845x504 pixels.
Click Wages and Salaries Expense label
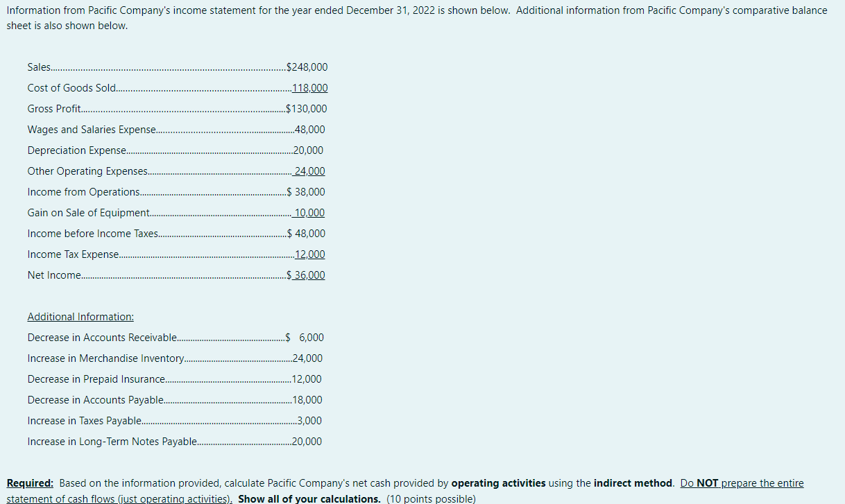(92, 130)
